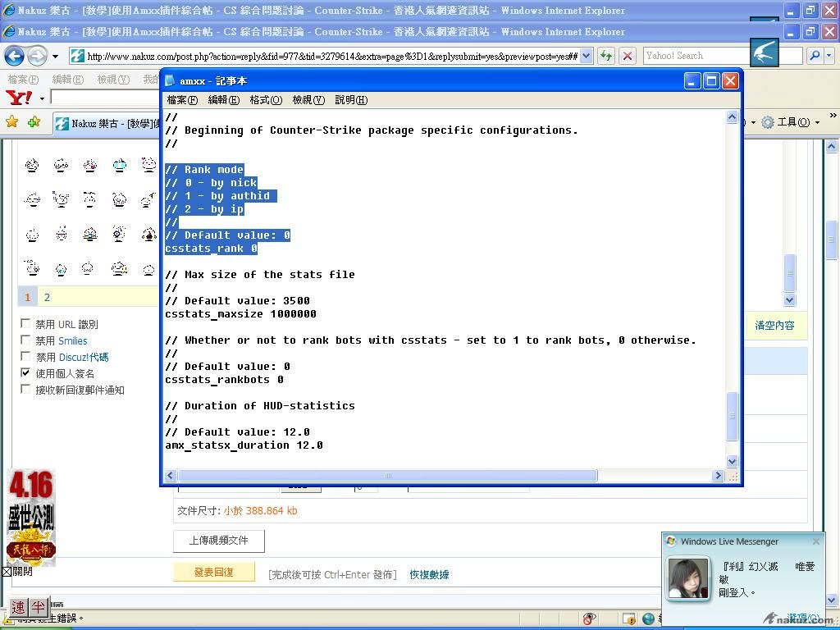840x630 pixels.
Task: Tick the 接收新回復郵件通知 checkbox
Action: click(x=25, y=390)
